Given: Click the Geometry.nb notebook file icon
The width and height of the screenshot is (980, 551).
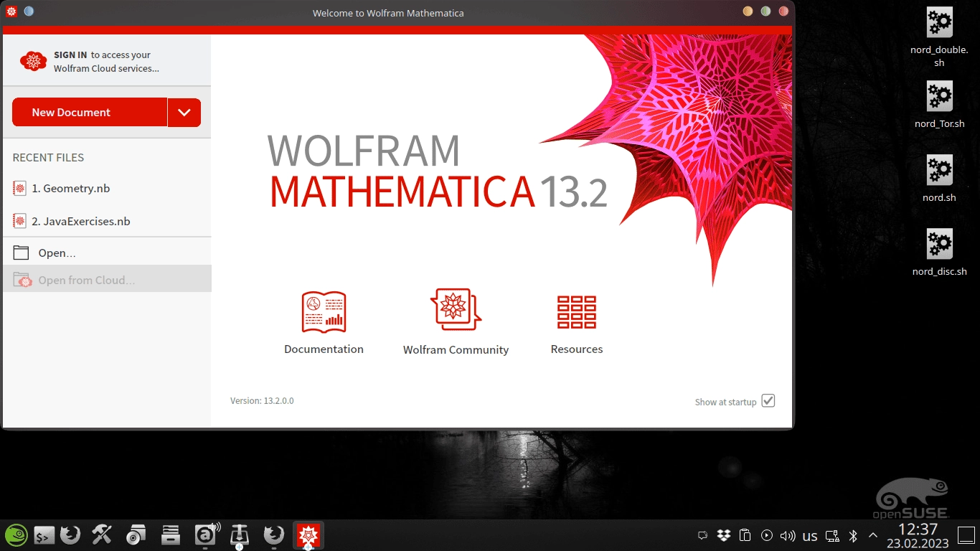Looking at the screenshot, I should [x=20, y=188].
